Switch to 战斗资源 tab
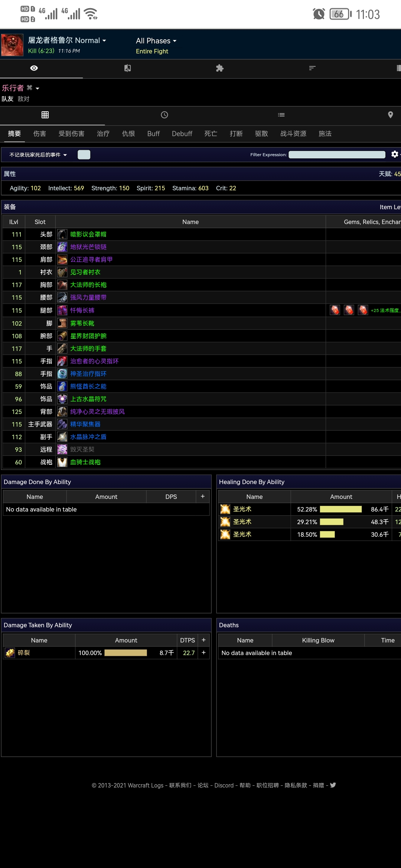The height and width of the screenshot is (868, 401). 293,134
